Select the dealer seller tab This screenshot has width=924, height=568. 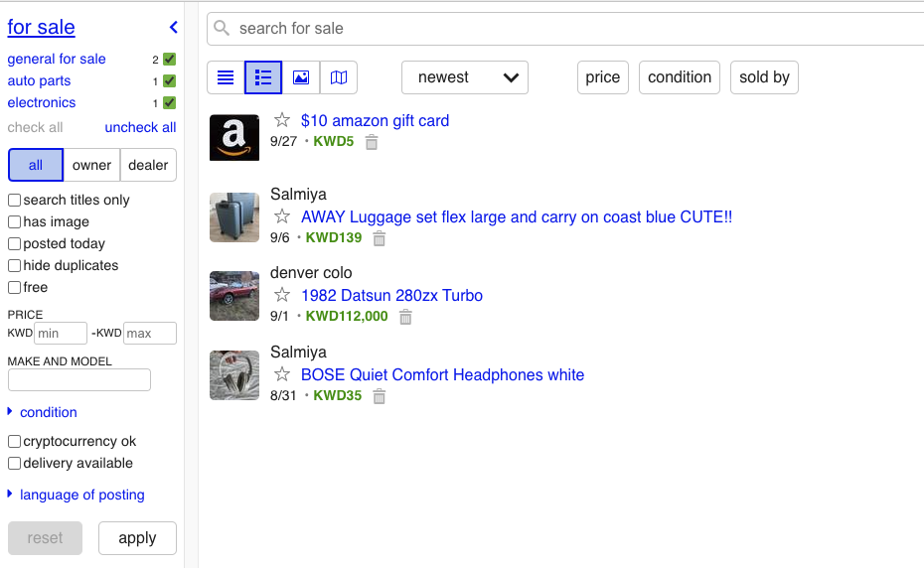(148, 165)
